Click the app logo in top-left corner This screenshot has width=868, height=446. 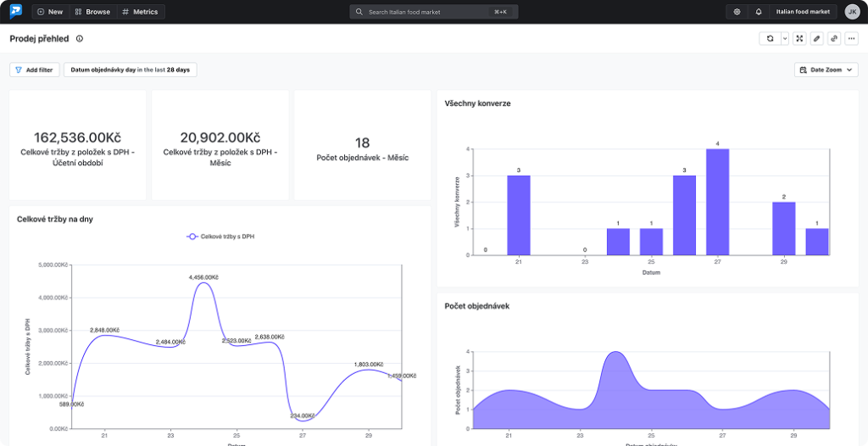coord(15,12)
